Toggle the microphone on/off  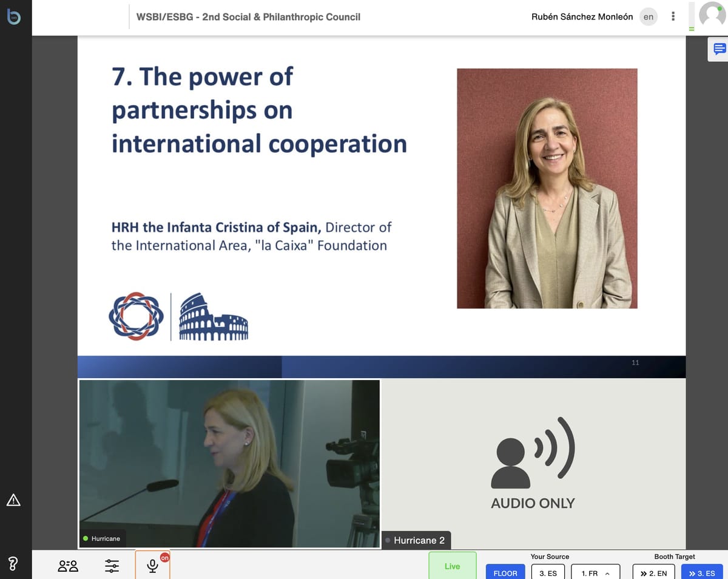[152, 566]
